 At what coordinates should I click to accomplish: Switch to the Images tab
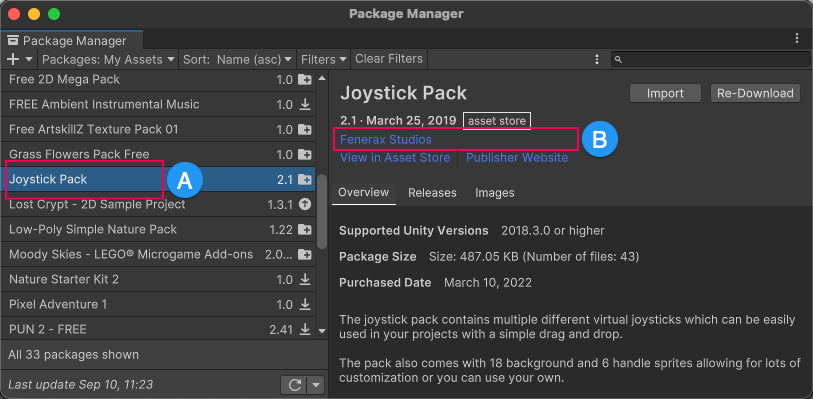pyautogui.click(x=495, y=193)
